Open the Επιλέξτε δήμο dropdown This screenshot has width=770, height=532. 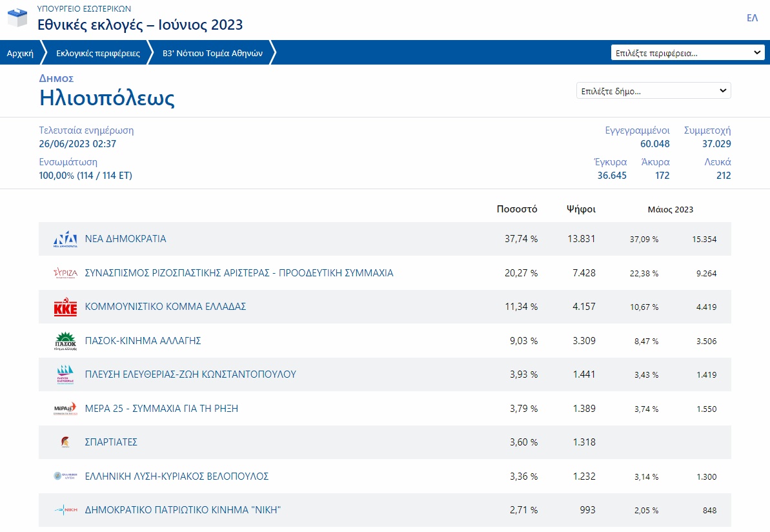654,91
